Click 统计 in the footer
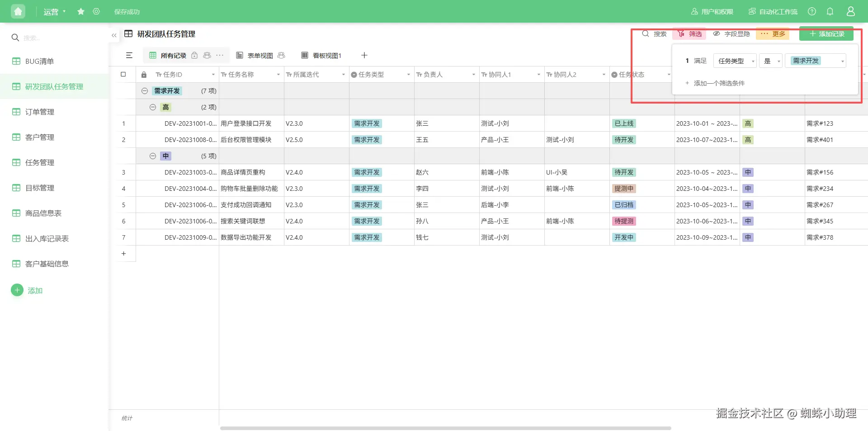Screen dimensions: 868x431 (x=127, y=418)
